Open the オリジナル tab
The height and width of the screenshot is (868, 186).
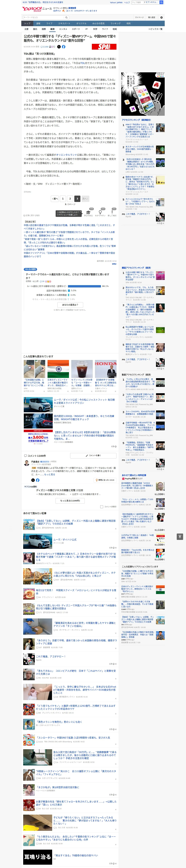click(81, 24)
